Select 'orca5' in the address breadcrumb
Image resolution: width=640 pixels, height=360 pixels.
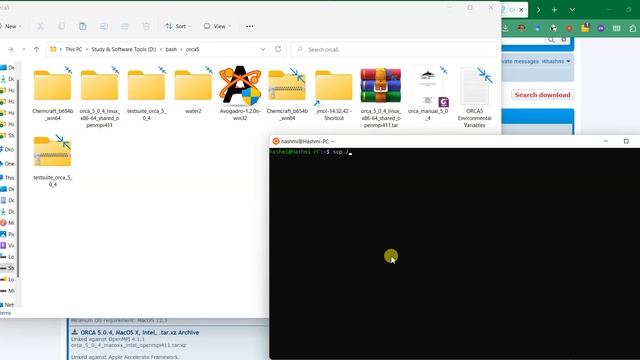192,49
